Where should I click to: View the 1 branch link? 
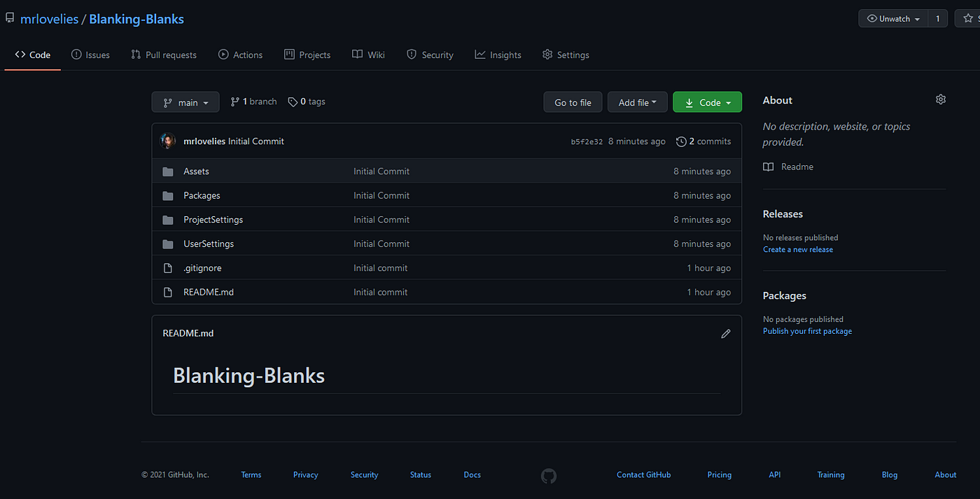(253, 101)
